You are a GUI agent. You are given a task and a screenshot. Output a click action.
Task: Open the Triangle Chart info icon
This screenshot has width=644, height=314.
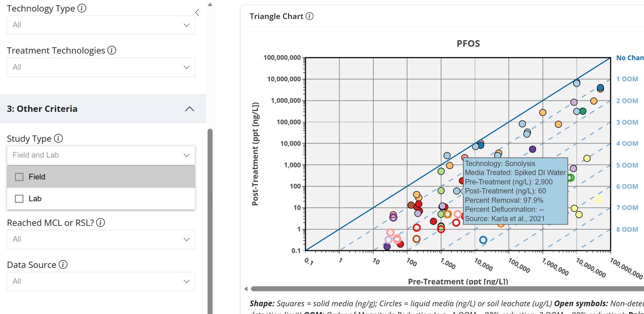tap(309, 16)
